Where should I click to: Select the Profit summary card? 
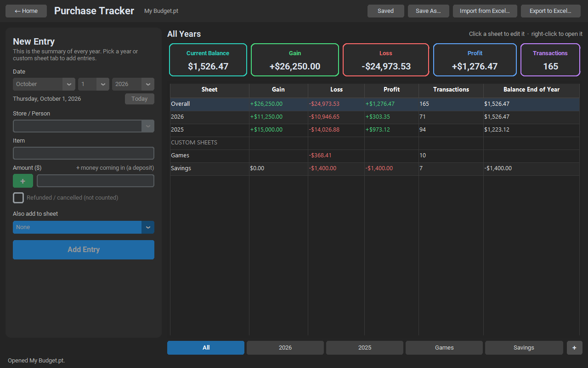point(475,60)
